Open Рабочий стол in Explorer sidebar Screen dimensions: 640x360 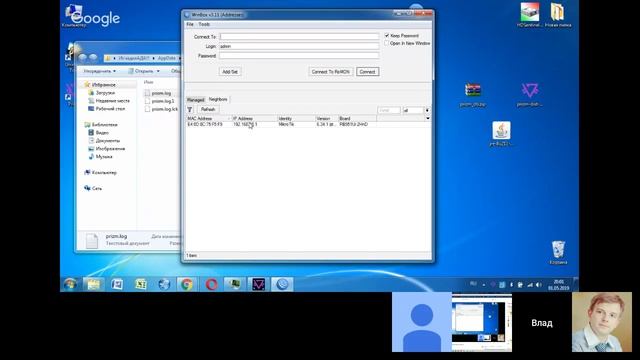pos(110,109)
